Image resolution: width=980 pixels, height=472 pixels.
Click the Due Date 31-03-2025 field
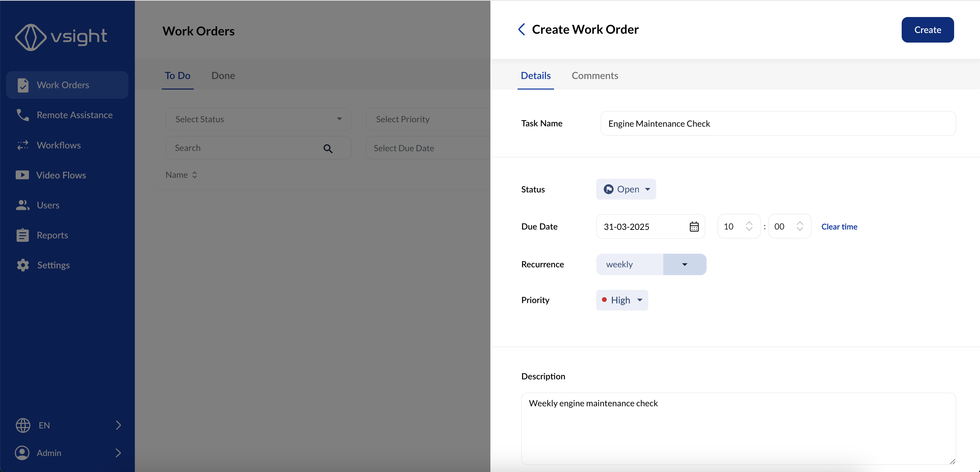pyautogui.click(x=650, y=227)
